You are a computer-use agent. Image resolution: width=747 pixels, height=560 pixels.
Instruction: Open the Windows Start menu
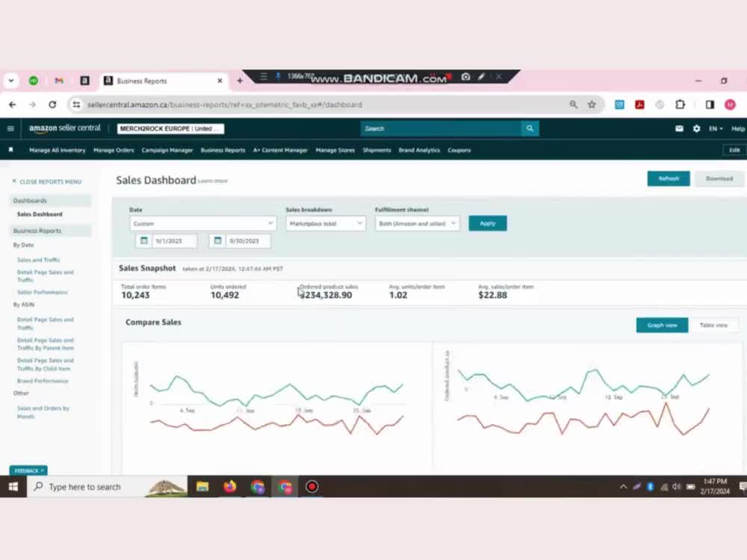(x=13, y=487)
